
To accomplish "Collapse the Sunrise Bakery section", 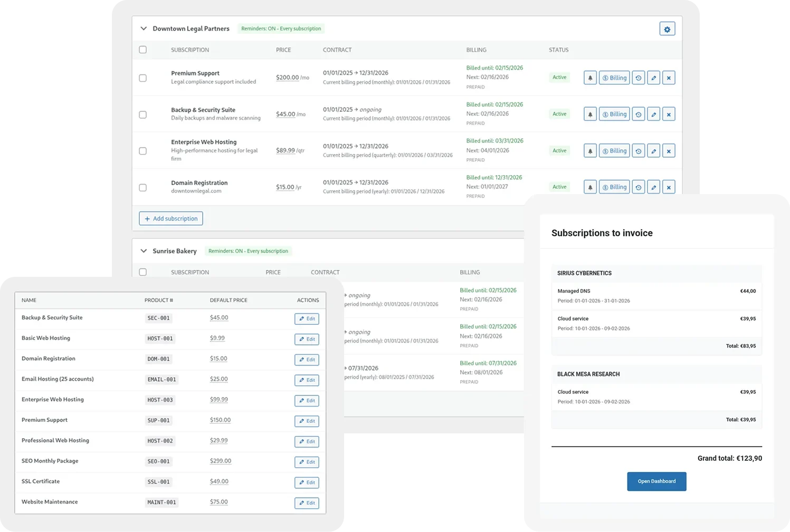I will click(x=144, y=251).
